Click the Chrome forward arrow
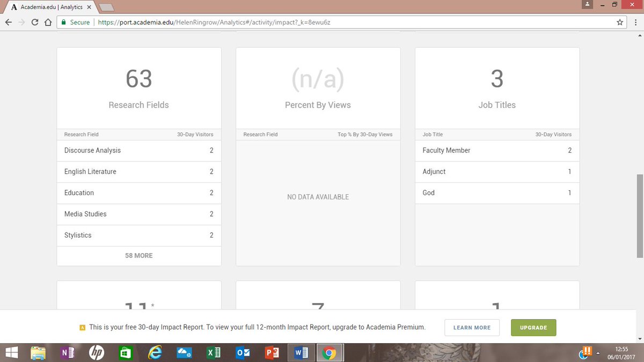Image resolution: width=644 pixels, height=362 pixels. [21, 23]
